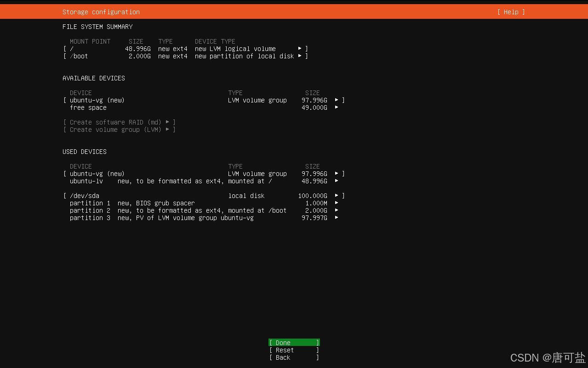Open Create volume group (LVM) option
This screenshot has height=368, width=588.
coord(120,130)
